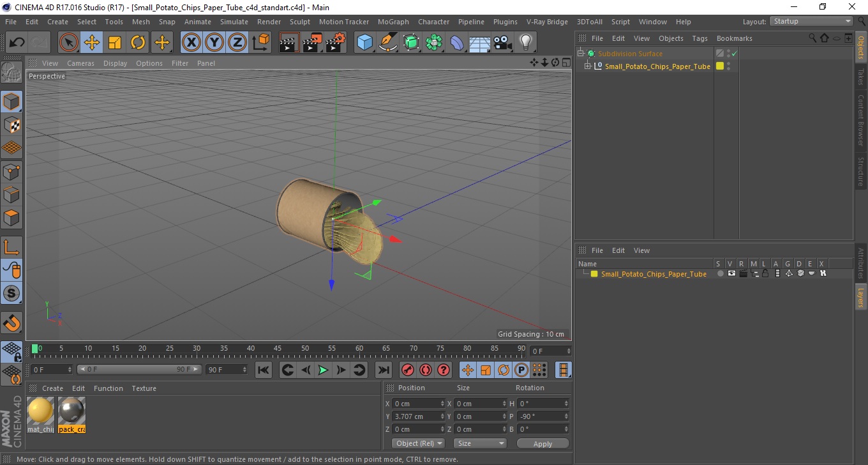868x465 pixels.
Task: Expand Small_Potato_Chips_Paper_Tube object node
Action: pyautogui.click(x=588, y=66)
